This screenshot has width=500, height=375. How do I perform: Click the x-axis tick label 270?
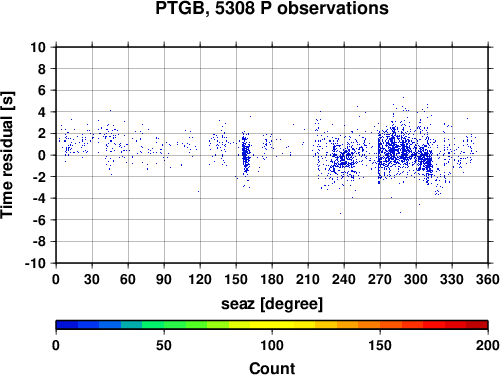[380, 279]
